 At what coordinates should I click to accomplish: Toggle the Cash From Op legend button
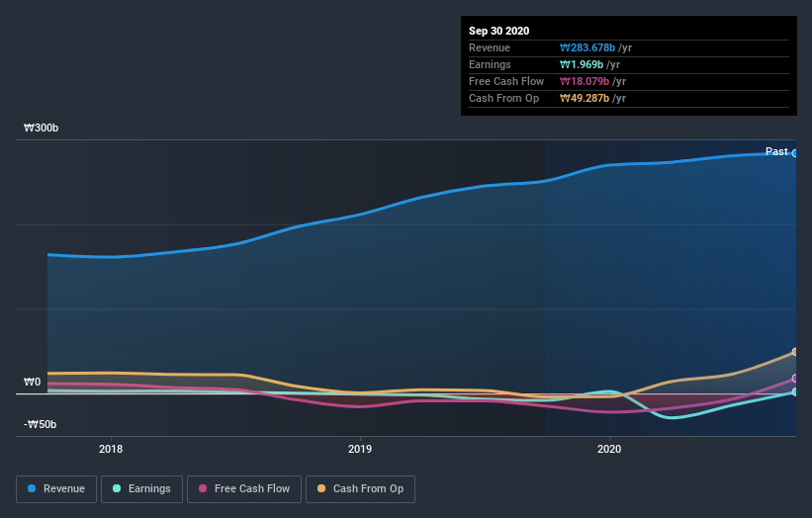coord(360,489)
